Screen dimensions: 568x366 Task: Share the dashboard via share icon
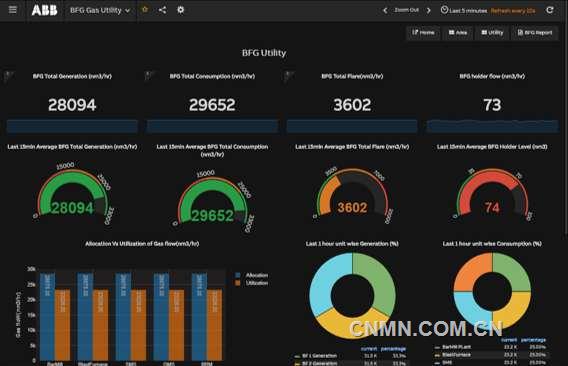[x=162, y=10]
